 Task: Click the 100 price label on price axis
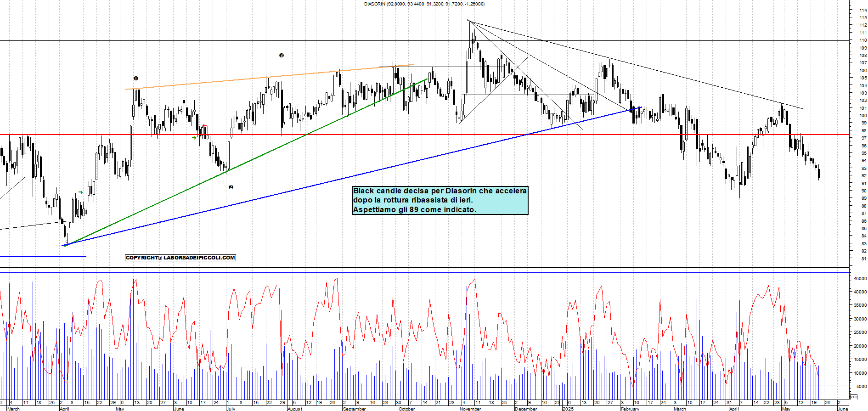pyautogui.click(x=863, y=116)
